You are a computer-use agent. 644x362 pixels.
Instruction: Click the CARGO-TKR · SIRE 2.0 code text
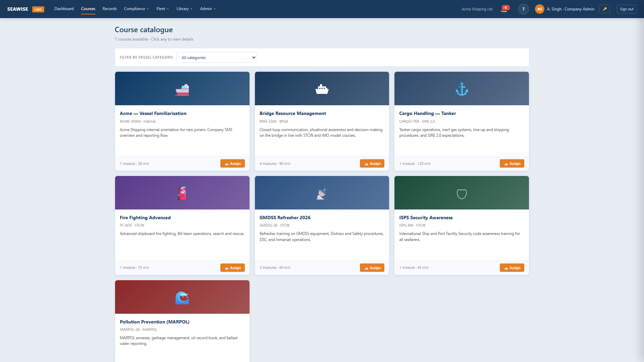[417, 121]
